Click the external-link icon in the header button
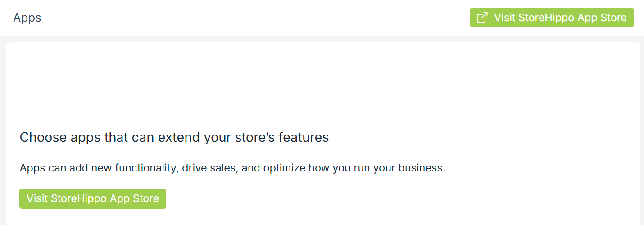Viewport: 644px width, 225px height. (x=482, y=18)
